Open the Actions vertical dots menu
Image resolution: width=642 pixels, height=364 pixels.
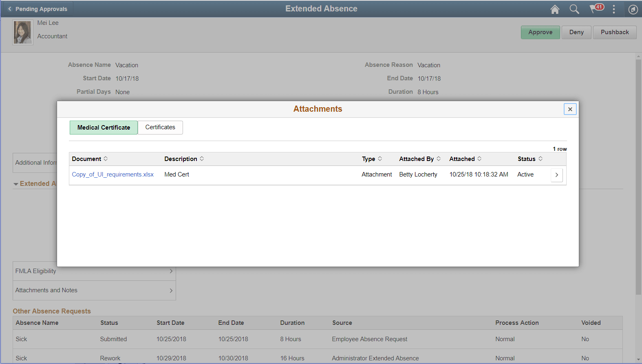pyautogui.click(x=614, y=9)
